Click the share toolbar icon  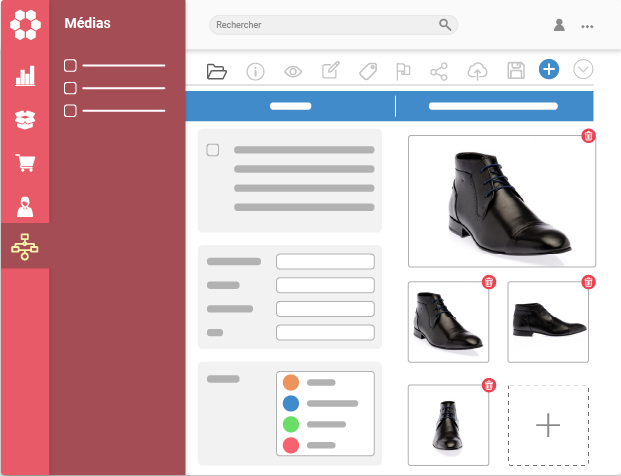pos(439,72)
